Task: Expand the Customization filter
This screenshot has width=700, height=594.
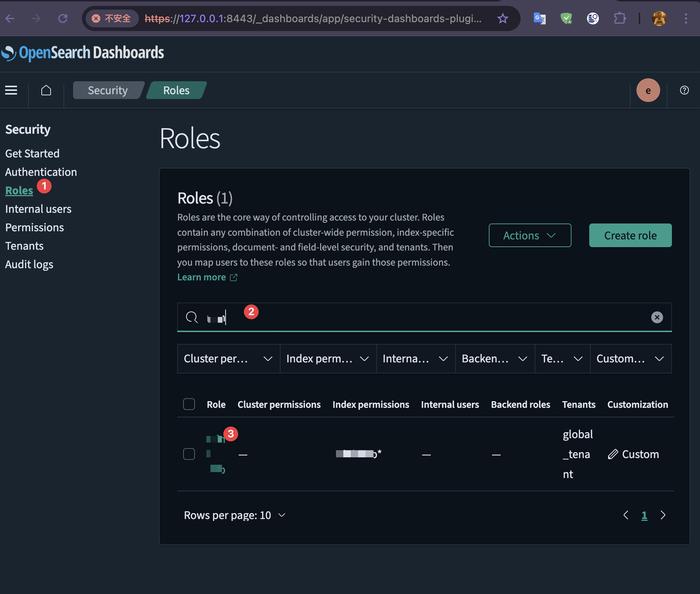Action: [x=631, y=359]
